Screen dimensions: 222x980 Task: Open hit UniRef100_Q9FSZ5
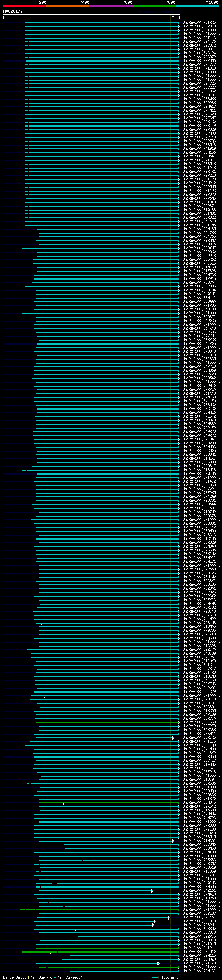(199, 84)
